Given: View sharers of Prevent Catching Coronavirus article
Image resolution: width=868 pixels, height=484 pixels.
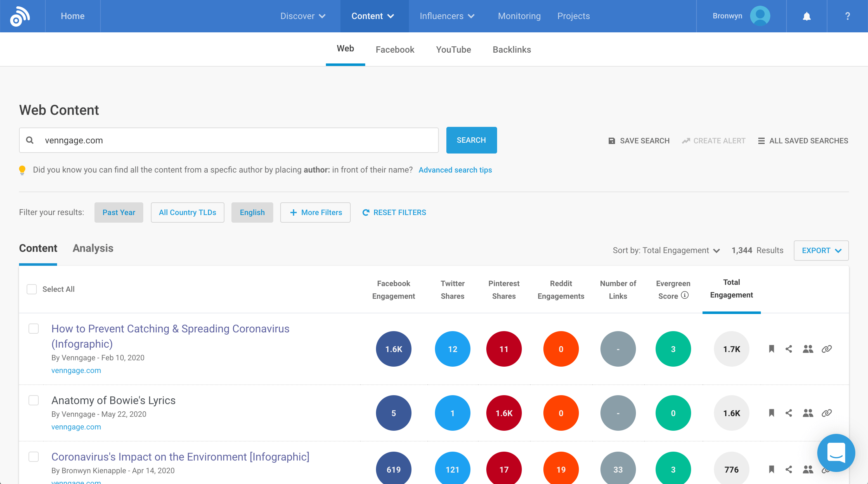Looking at the screenshot, I should [x=808, y=349].
